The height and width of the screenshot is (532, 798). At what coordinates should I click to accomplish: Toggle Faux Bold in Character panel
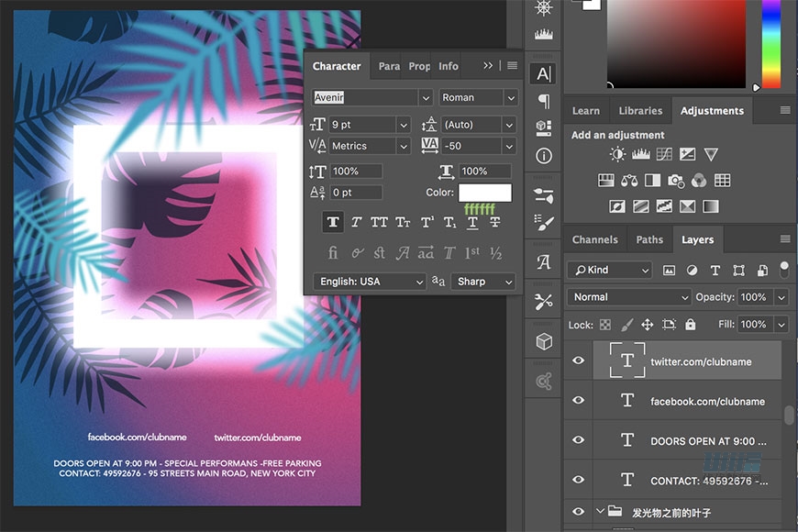pos(332,222)
